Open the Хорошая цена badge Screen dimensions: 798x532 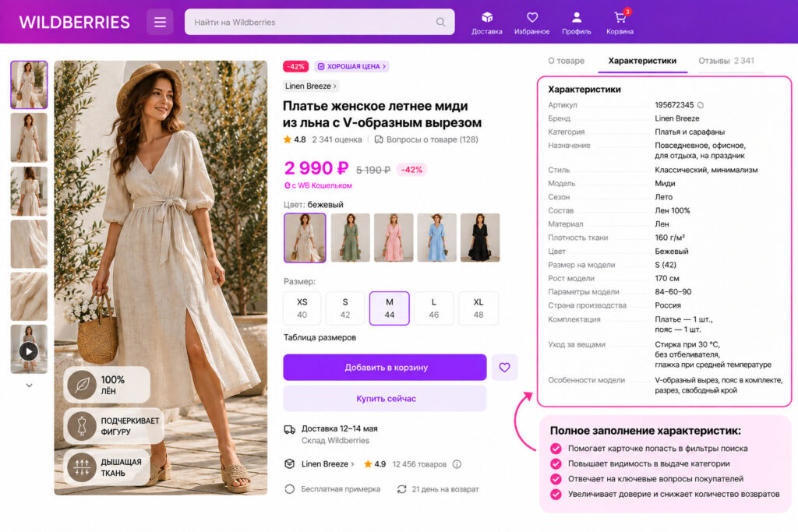[351, 67]
